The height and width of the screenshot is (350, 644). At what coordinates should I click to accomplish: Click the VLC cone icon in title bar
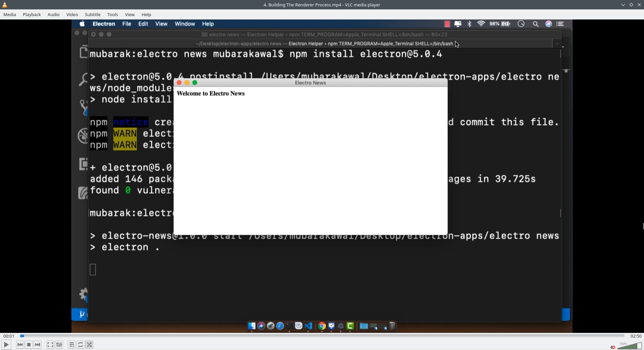click(5, 5)
